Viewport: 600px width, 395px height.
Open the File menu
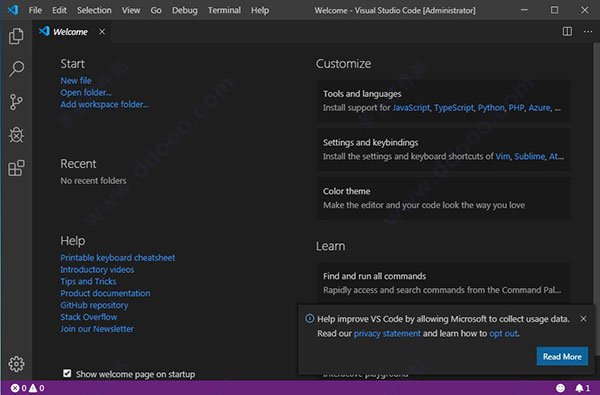(35, 10)
